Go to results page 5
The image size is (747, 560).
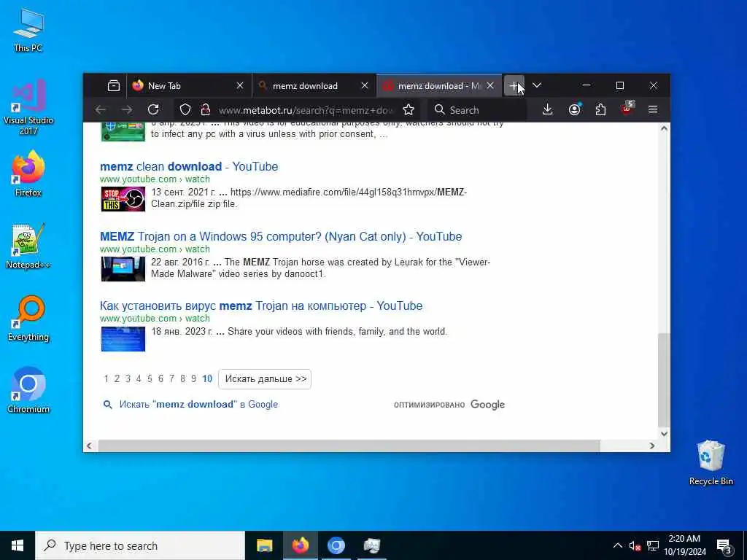[150, 378]
